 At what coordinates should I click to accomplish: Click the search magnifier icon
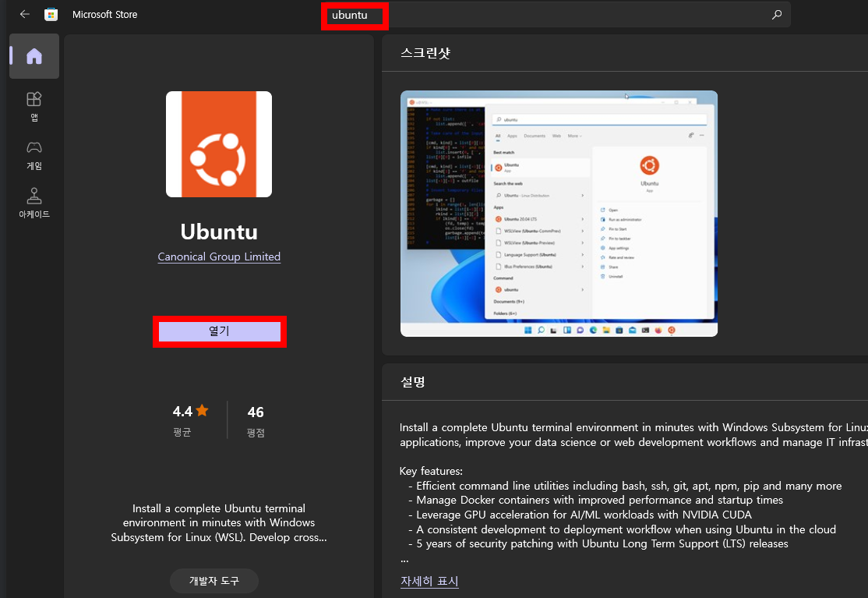[x=775, y=14]
